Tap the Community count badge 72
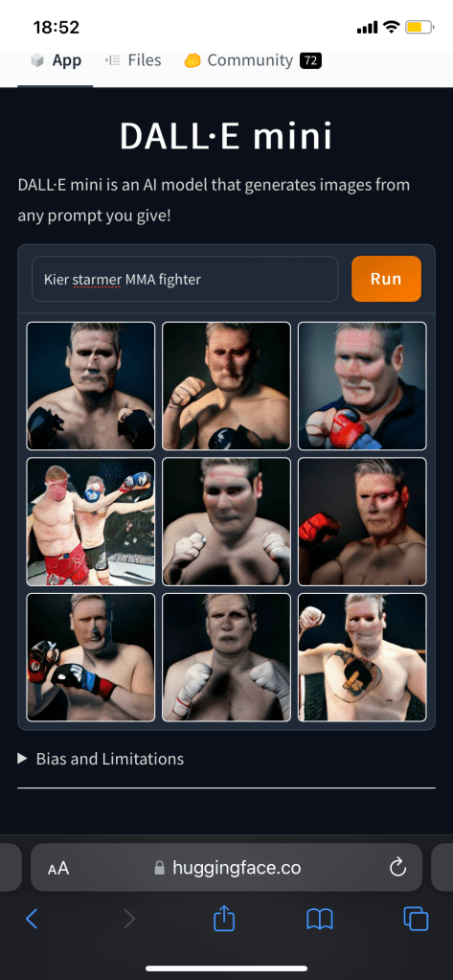 pyautogui.click(x=310, y=60)
